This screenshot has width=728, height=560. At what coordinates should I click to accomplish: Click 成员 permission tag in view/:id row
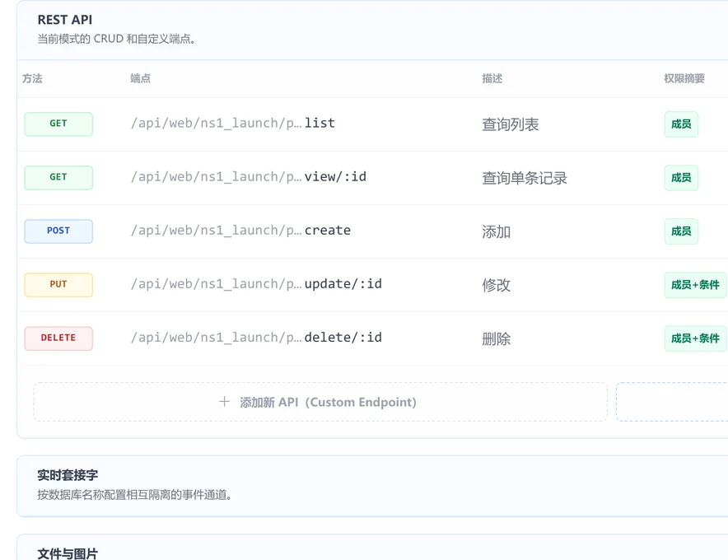click(x=681, y=177)
